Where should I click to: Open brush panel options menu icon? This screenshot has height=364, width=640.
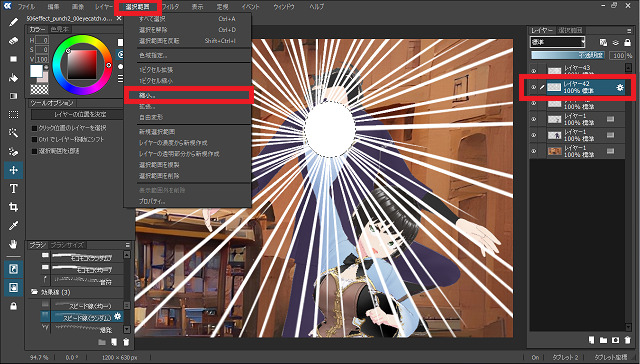tap(128, 245)
